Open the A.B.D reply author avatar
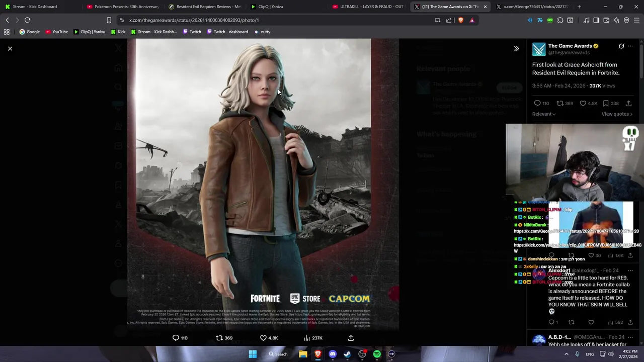 [x=539, y=341]
